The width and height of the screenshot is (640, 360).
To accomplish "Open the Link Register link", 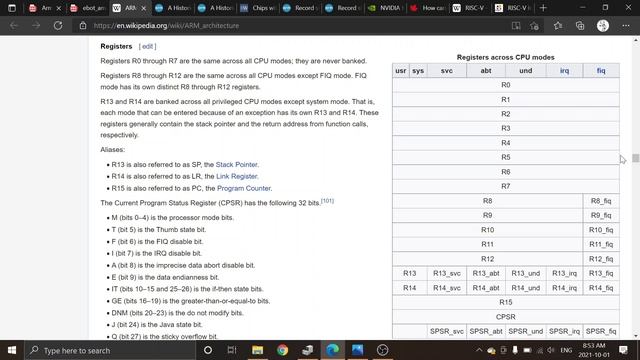I will pyautogui.click(x=237, y=176).
